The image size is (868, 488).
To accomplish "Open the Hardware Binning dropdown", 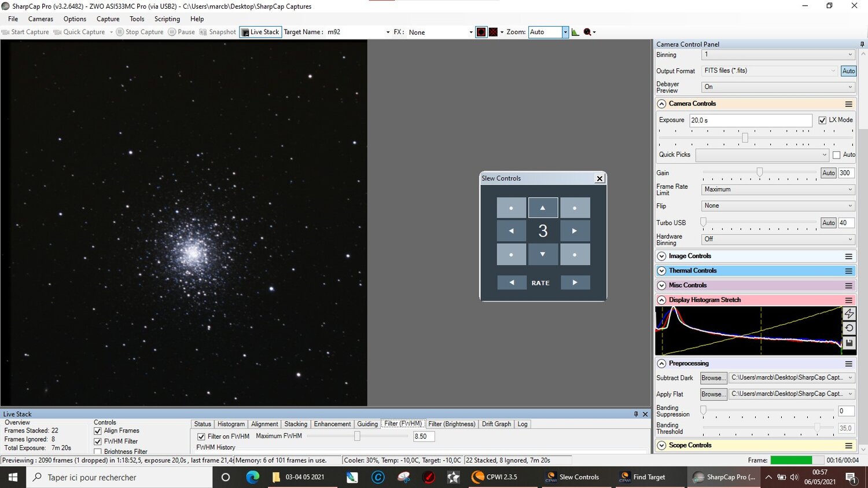I will (x=778, y=239).
